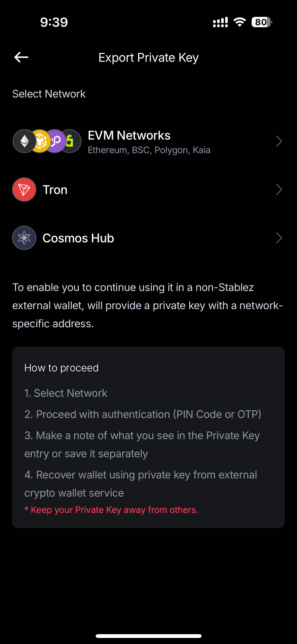Tap the Wi-Fi status icon
Screen dimensions: 297x644
(x=240, y=22)
